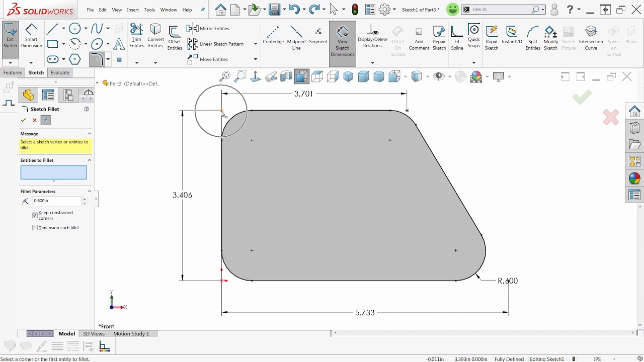Open the Move Entities dropdown arrow
The width and height of the screenshot is (644, 362).
pyautogui.click(x=255, y=59)
